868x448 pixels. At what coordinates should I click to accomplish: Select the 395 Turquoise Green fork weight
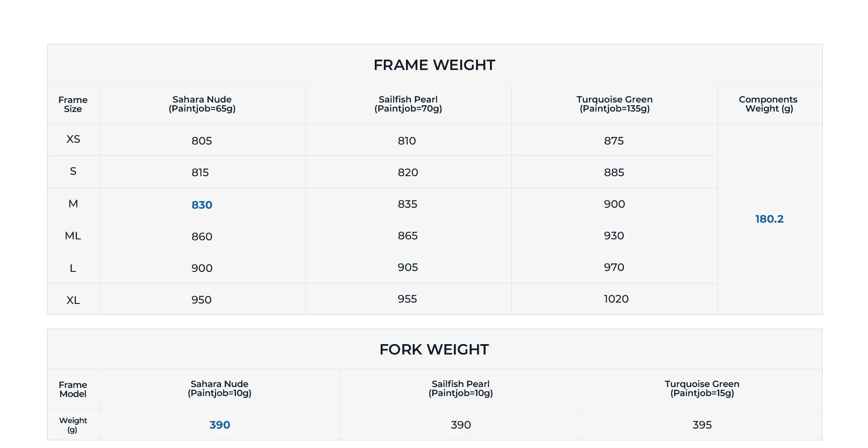[x=702, y=425]
